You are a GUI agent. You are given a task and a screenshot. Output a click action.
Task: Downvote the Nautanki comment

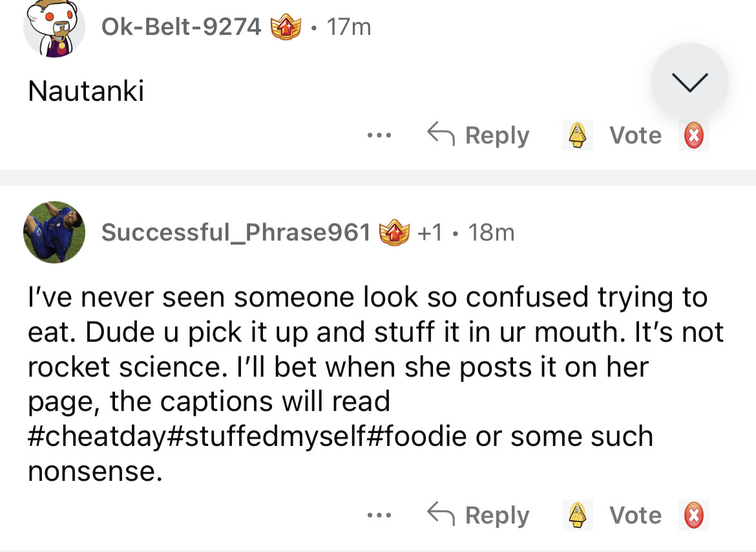pyautogui.click(x=693, y=136)
